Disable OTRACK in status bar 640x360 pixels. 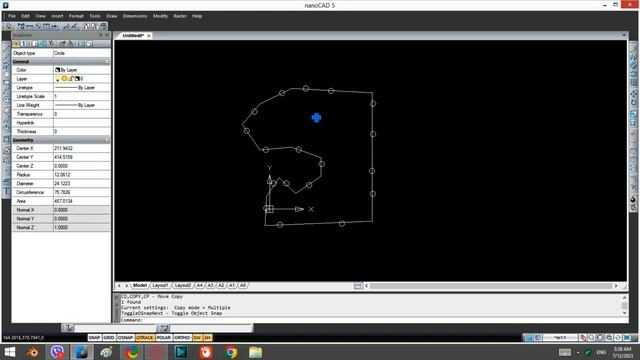coord(145,338)
